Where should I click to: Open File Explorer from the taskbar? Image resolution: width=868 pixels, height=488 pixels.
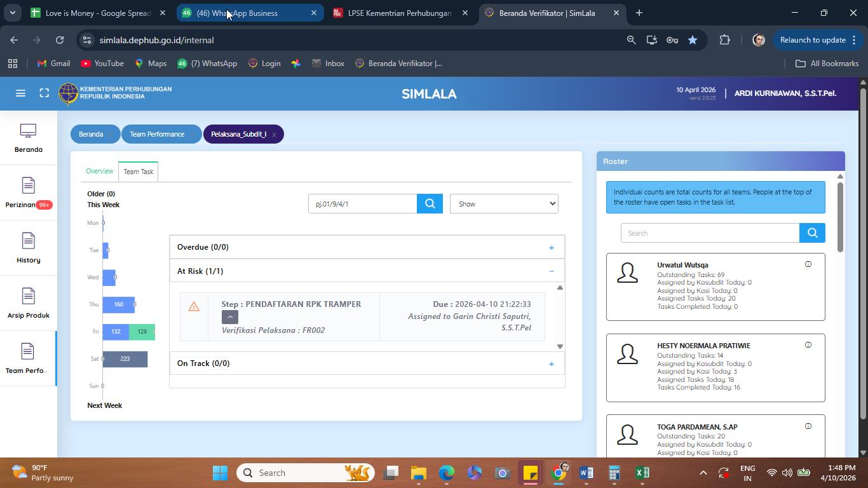418,473
